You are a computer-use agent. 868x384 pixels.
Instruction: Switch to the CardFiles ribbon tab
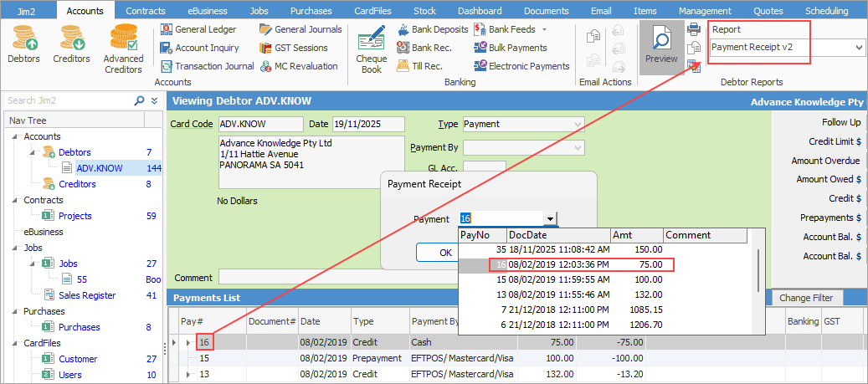[372, 11]
